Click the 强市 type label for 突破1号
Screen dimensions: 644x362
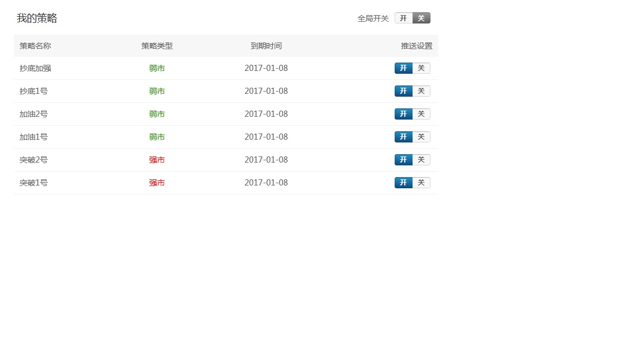(x=157, y=183)
